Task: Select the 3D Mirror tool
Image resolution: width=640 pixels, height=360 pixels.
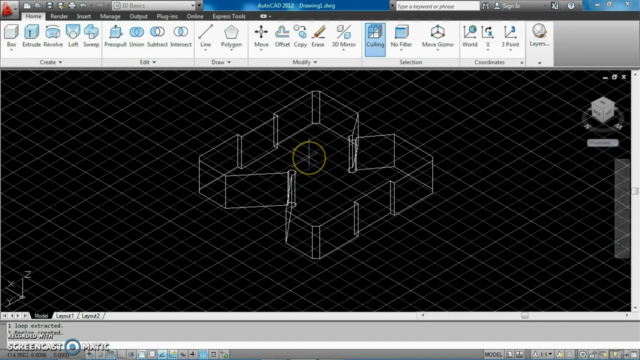Action: [x=344, y=36]
